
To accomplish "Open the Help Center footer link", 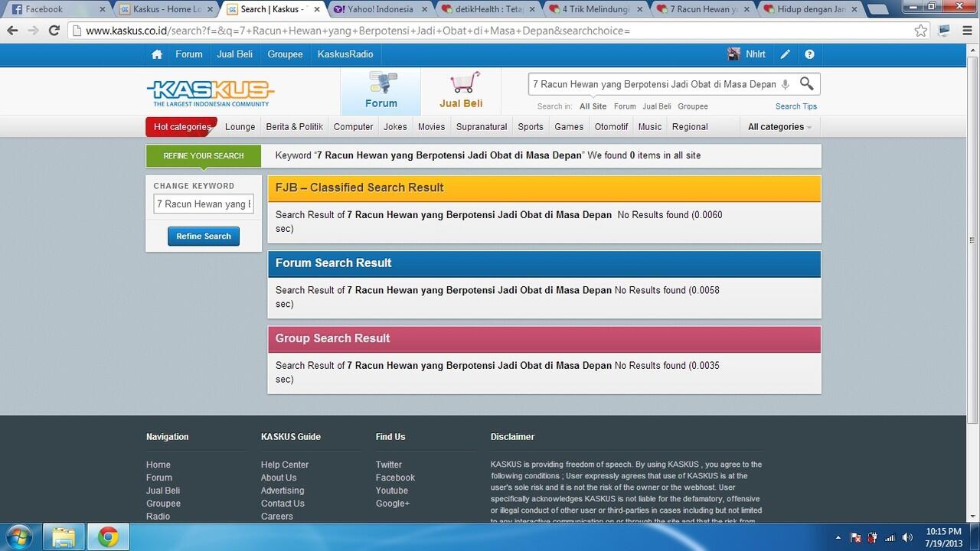I will (x=285, y=465).
